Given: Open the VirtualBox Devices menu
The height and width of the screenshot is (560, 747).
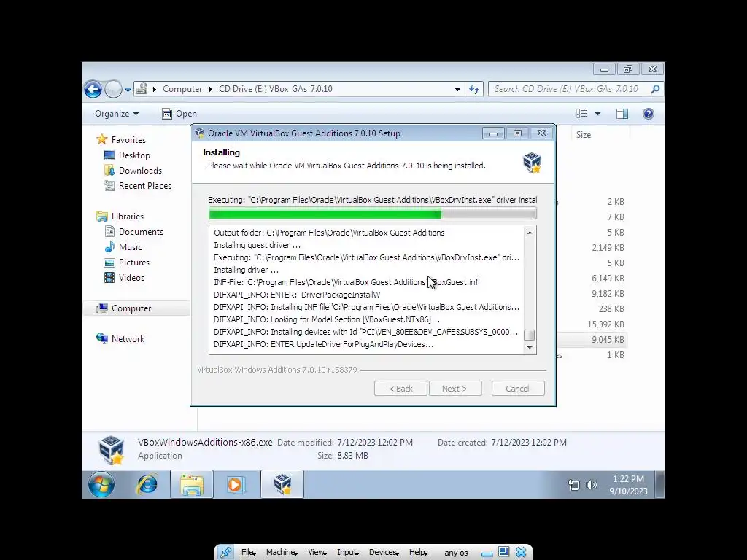Looking at the screenshot, I should (384, 553).
